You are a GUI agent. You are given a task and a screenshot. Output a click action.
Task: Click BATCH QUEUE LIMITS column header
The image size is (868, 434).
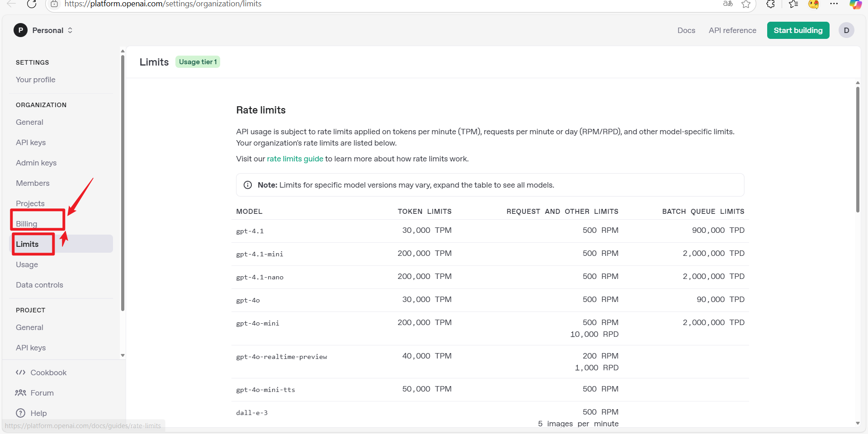[703, 212]
